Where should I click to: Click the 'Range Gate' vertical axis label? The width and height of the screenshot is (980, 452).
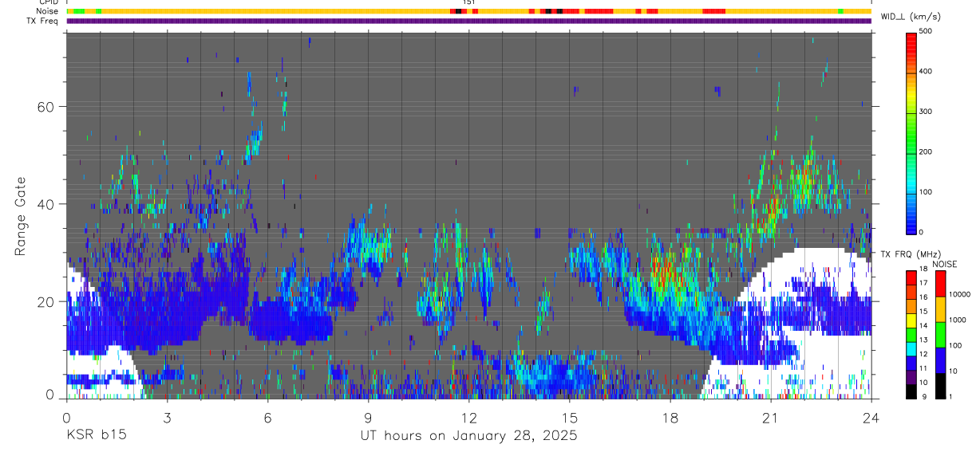pos(20,216)
